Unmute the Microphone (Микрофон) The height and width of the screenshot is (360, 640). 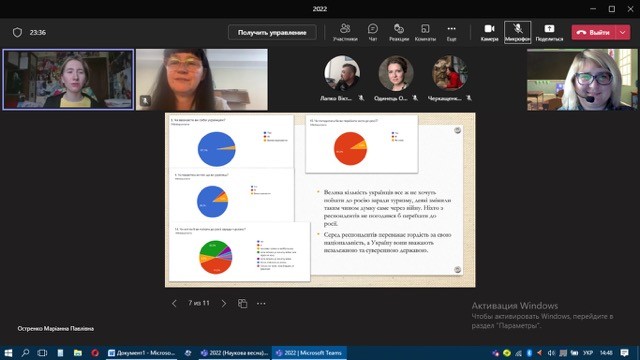pos(518,32)
